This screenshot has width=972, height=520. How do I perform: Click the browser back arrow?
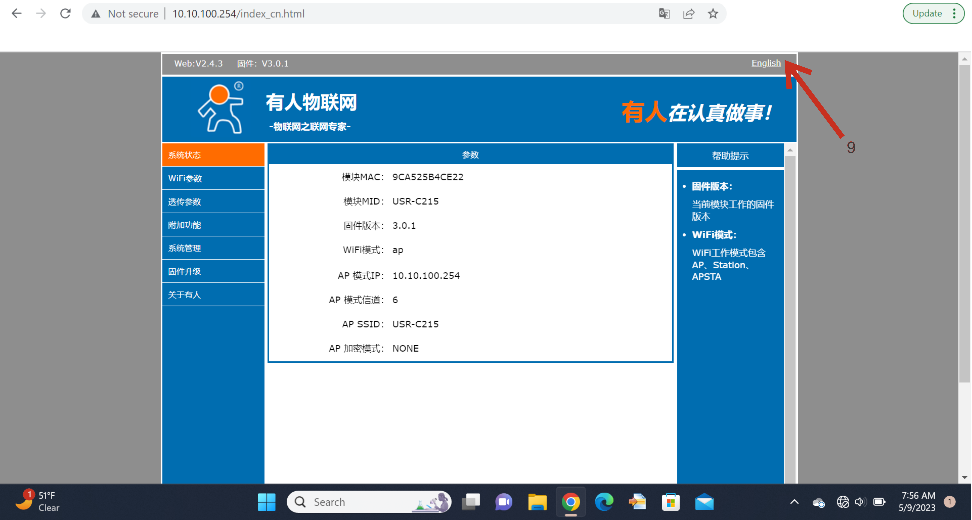(x=17, y=14)
